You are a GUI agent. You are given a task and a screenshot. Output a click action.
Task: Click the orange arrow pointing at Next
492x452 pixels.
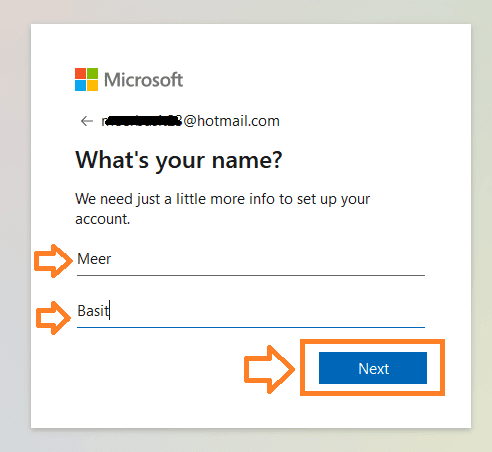point(269,369)
